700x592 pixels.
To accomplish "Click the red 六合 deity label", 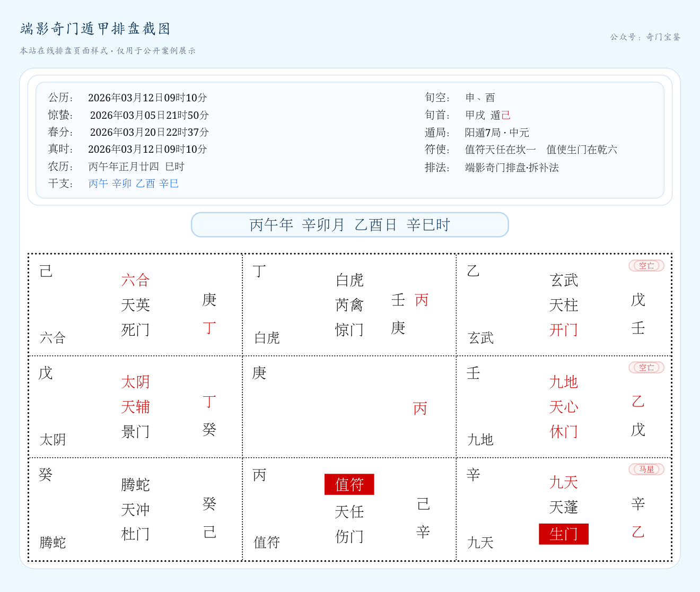I will pyautogui.click(x=136, y=280).
